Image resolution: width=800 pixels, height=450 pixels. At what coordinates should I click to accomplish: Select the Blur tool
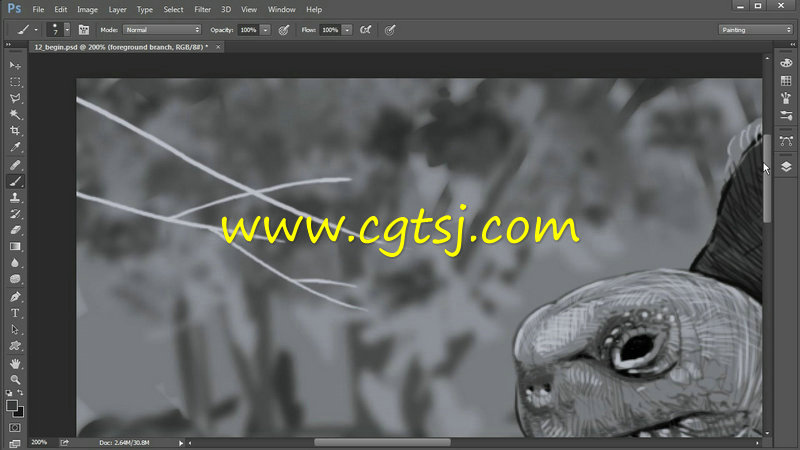(15, 263)
